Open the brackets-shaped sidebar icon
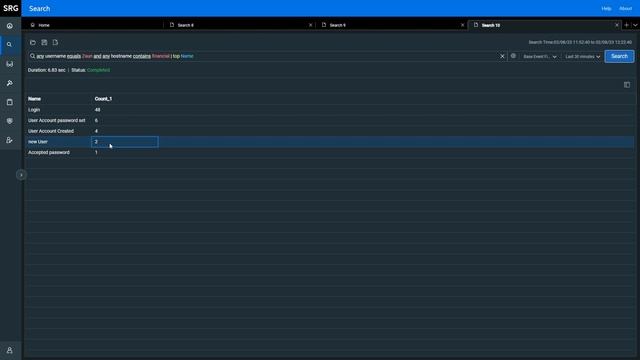The height and width of the screenshot is (360, 640). click(x=9, y=64)
